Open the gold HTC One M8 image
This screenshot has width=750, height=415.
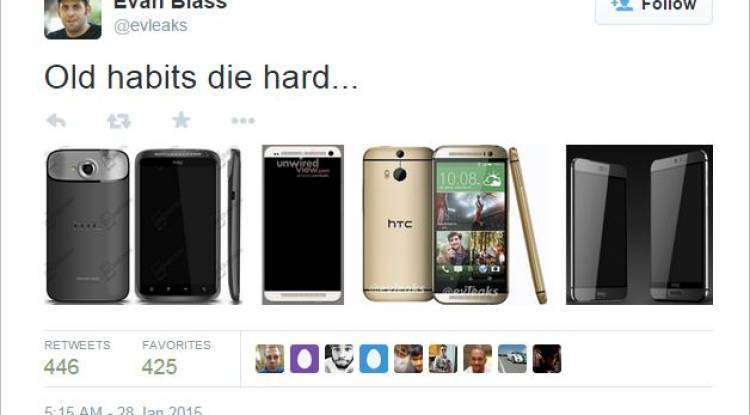[x=455, y=225]
